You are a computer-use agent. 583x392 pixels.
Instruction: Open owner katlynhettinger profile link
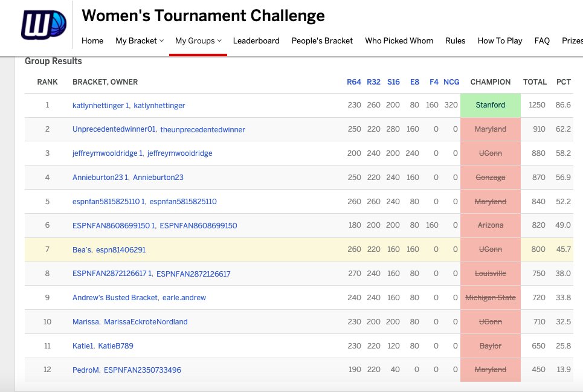[x=159, y=106]
